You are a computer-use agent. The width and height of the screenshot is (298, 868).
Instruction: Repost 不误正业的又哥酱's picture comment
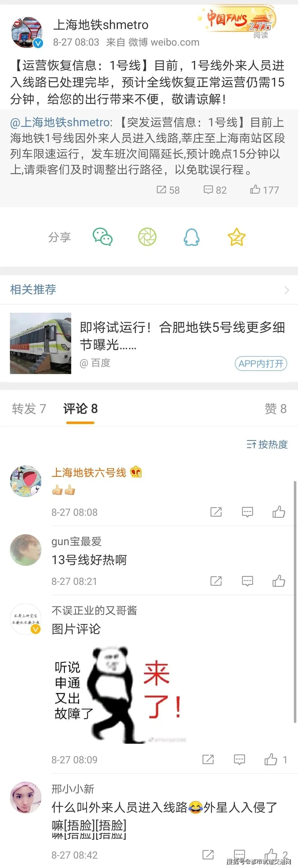pos(208,759)
